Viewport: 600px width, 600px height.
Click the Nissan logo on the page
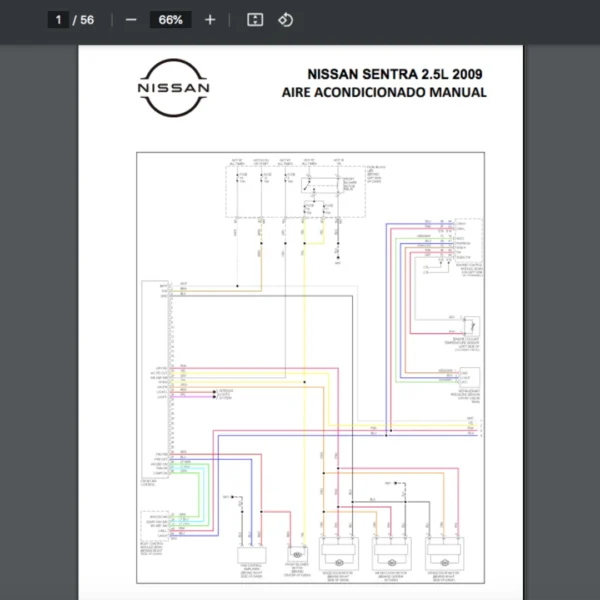pos(174,85)
